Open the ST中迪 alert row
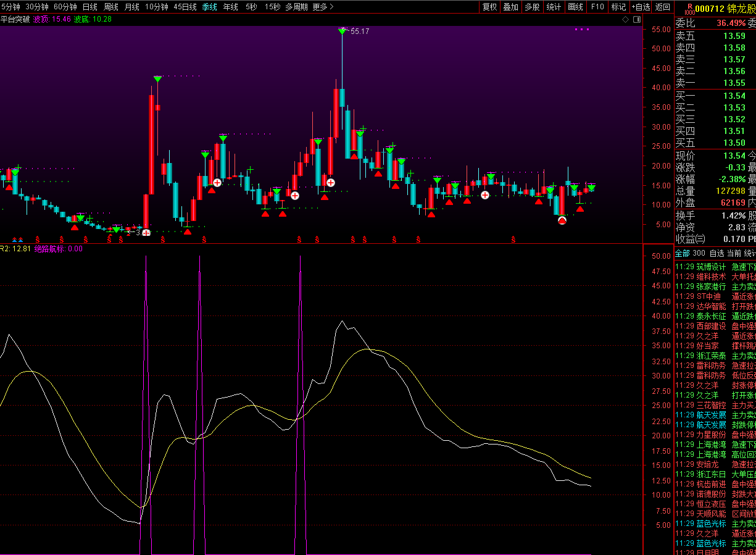This screenshot has height=555, width=756. 715,296
